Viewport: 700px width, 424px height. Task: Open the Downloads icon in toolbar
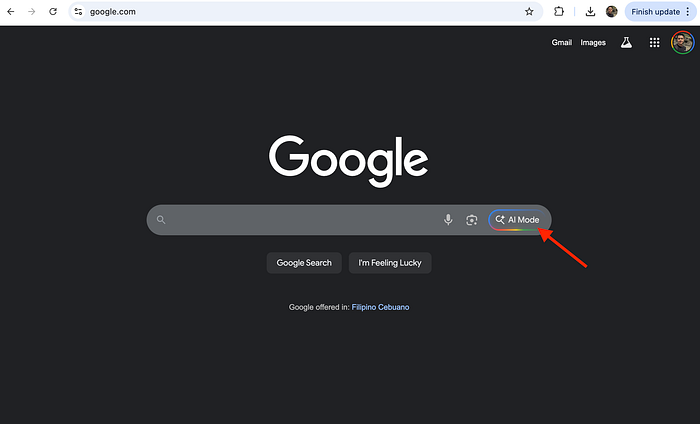tap(590, 12)
